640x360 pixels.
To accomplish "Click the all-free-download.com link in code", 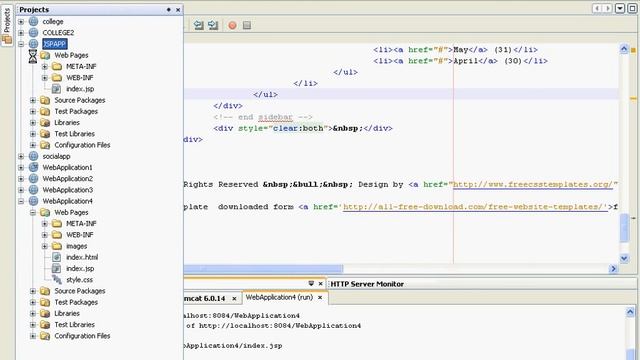I will point(475,207).
